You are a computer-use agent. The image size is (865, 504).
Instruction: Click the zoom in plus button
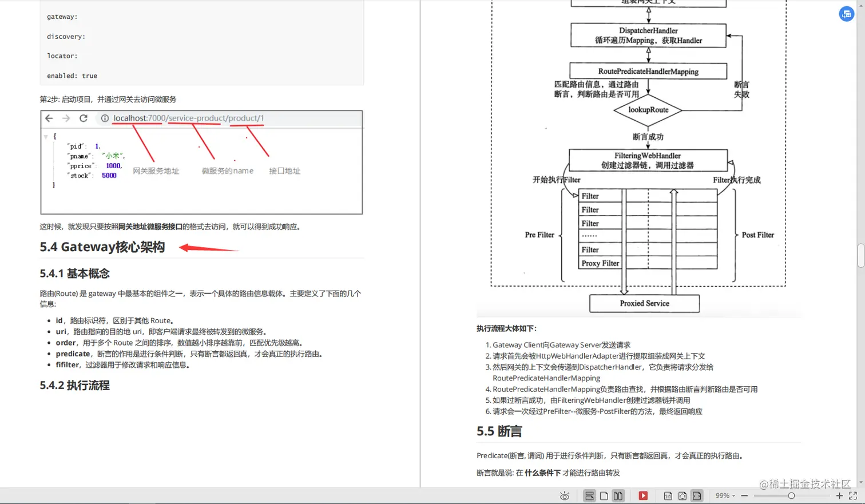coord(839,496)
